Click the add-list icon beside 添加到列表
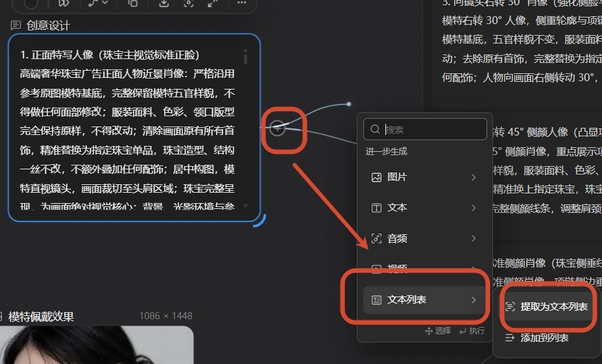Image resolution: width=602 pixels, height=364 pixels. click(x=510, y=338)
